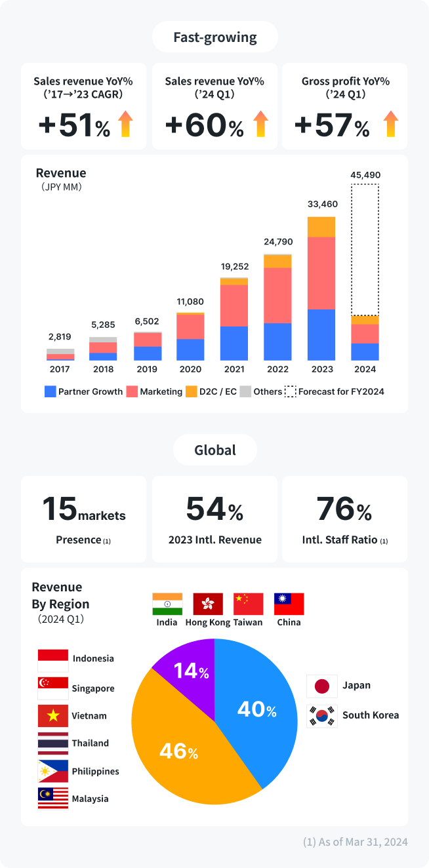This screenshot has height=868, width=429.
Task: Click the dashed Forecast for FY2024 legend box
Action: click(290, 391)
